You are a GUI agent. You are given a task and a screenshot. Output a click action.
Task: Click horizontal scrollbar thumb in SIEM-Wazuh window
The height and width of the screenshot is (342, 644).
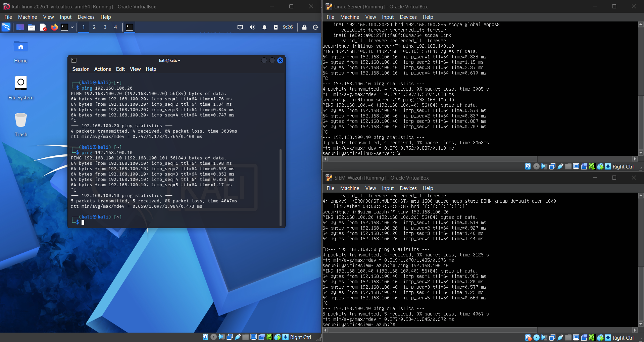433,330
